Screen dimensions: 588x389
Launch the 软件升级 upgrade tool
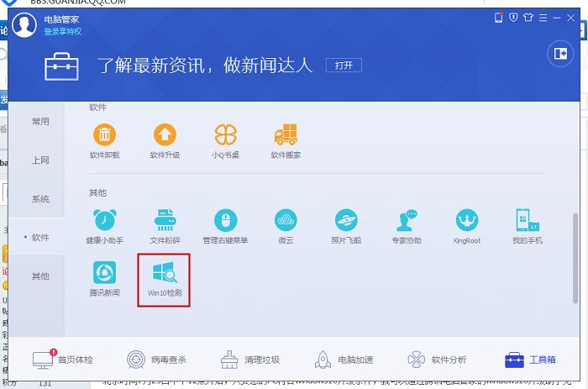click(165, 135)
